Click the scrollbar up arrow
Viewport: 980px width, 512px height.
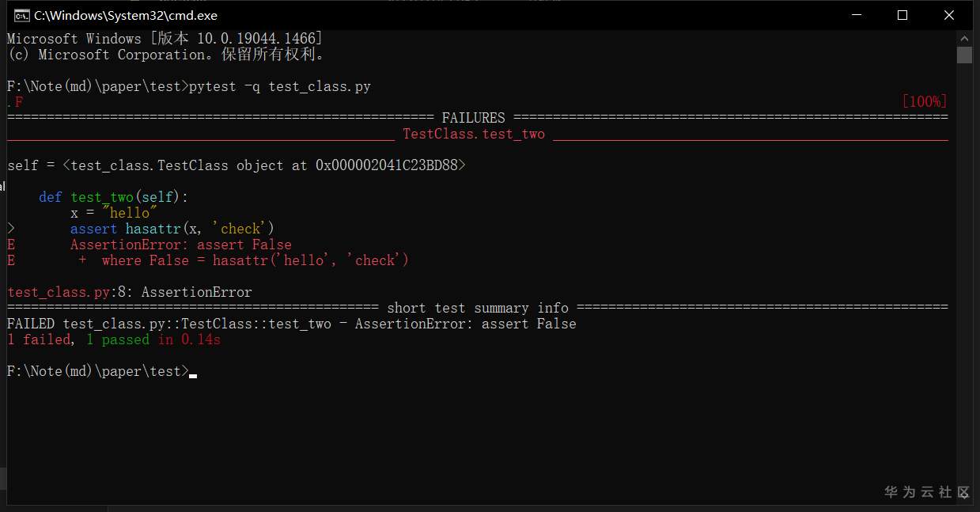click(x=963, y=38)
